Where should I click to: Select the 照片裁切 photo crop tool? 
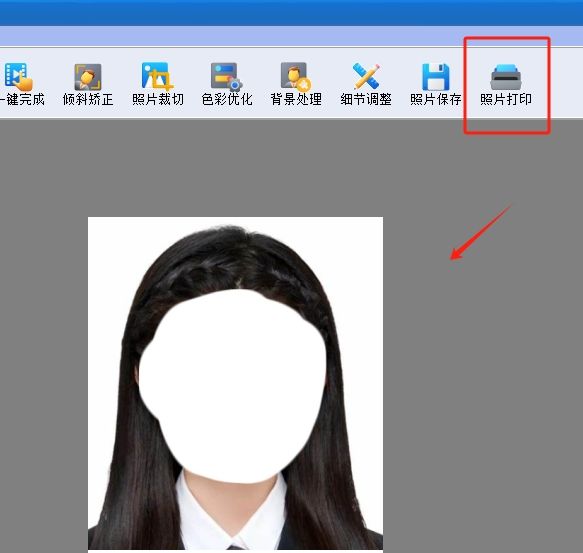[x=158, y=84]
